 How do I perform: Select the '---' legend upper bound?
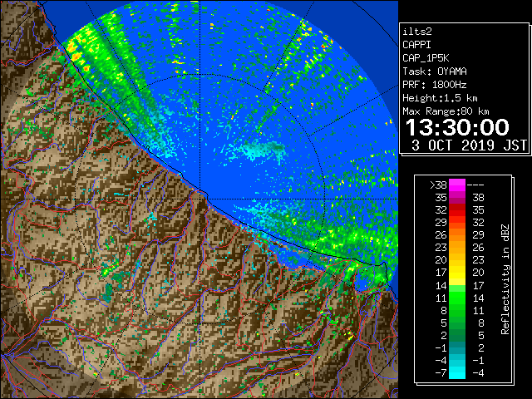click(475, 185)
